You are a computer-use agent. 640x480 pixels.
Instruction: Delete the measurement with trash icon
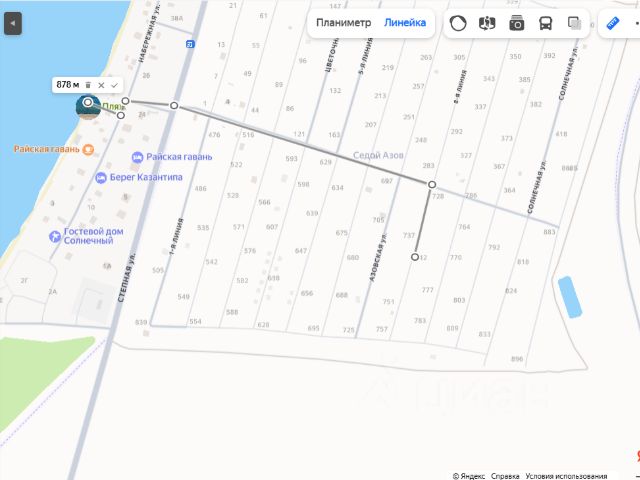point(88,85)
